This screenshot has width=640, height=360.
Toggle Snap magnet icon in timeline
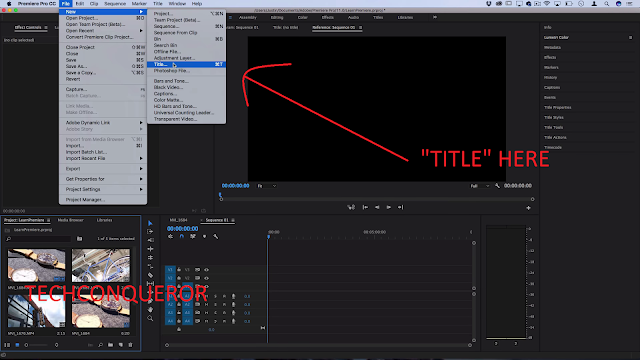click(182, 236)
